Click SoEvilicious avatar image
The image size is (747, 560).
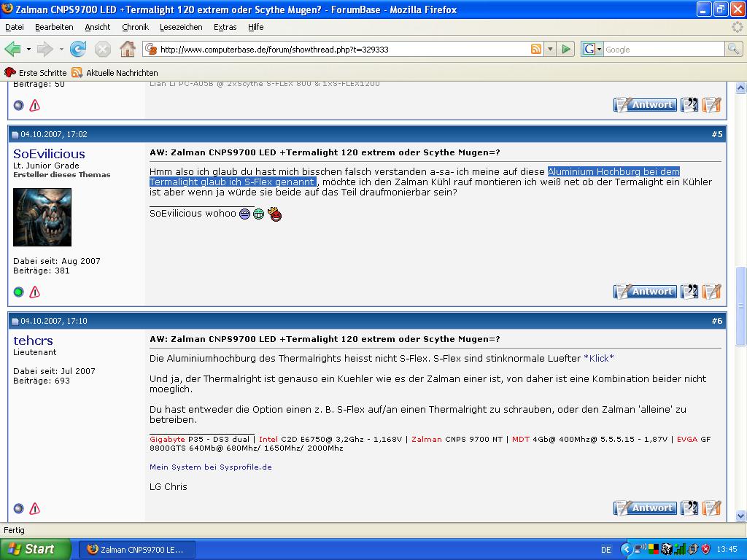coord(42,217)
